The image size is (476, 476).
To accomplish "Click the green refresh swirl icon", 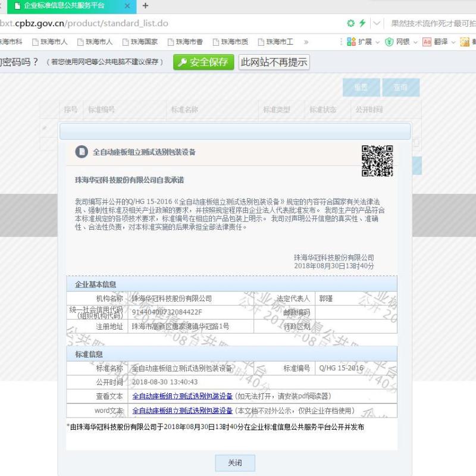I will (350, 23).
